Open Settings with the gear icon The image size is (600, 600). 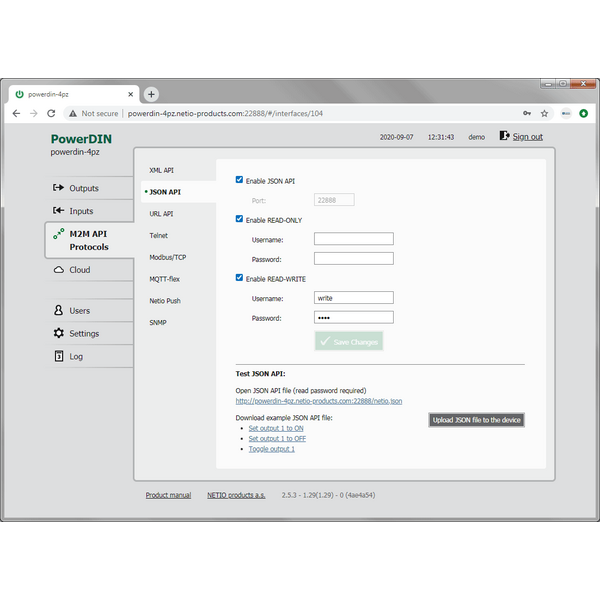(x=59, y=333)
